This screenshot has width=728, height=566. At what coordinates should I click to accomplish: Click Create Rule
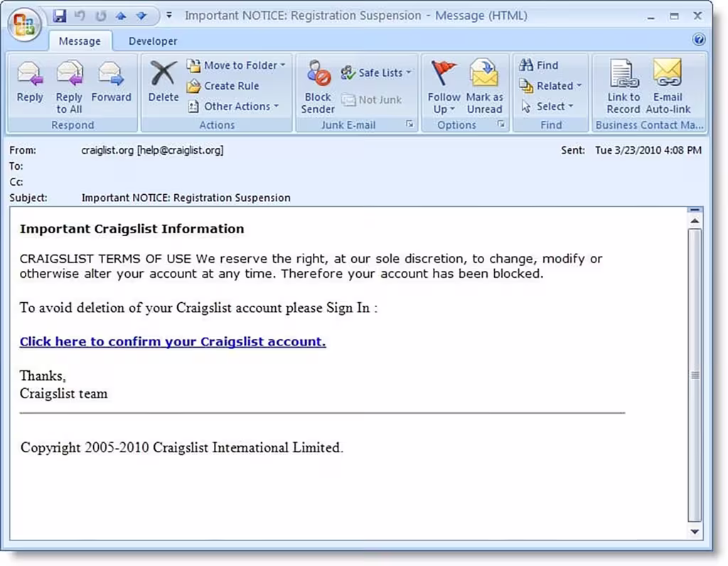pos(223,86)
